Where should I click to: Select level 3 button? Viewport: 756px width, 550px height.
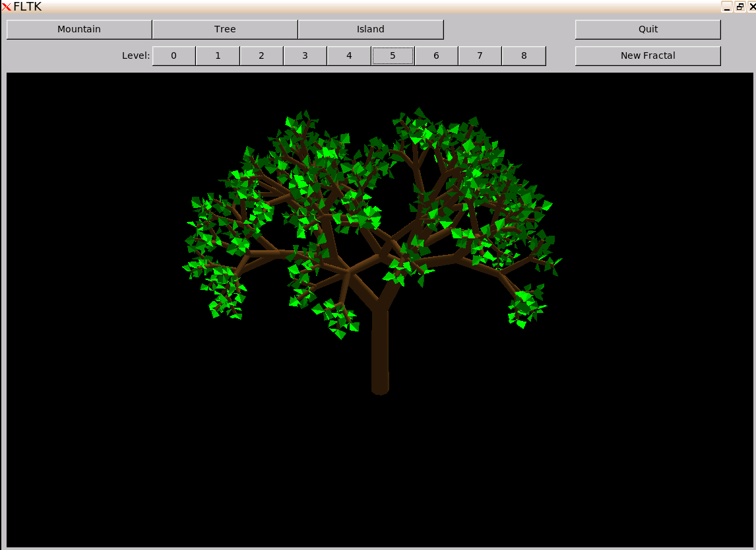click(x=305, y=55)
